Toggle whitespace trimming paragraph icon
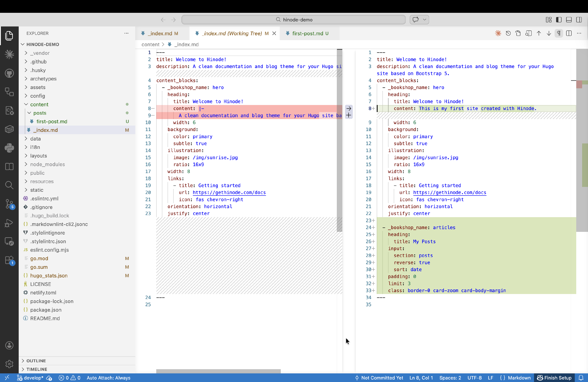The height and width of the screenshot is (382, 588). (559, 33)
